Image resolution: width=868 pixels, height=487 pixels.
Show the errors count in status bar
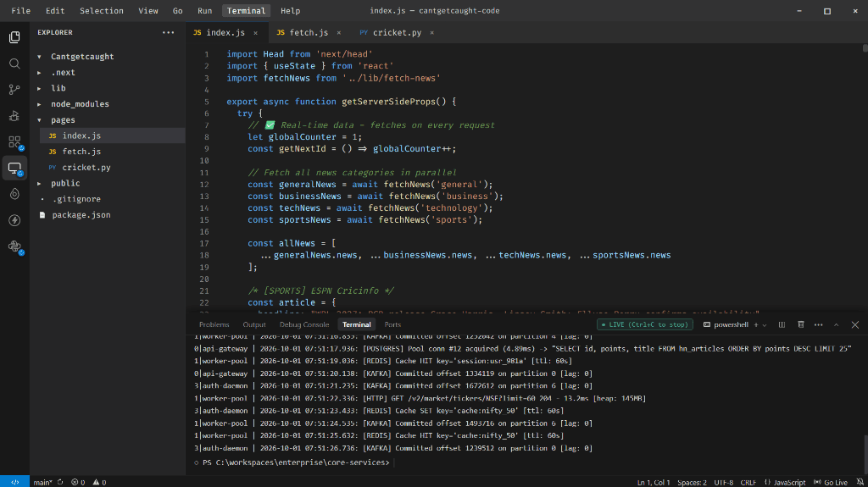coord(78,482)
